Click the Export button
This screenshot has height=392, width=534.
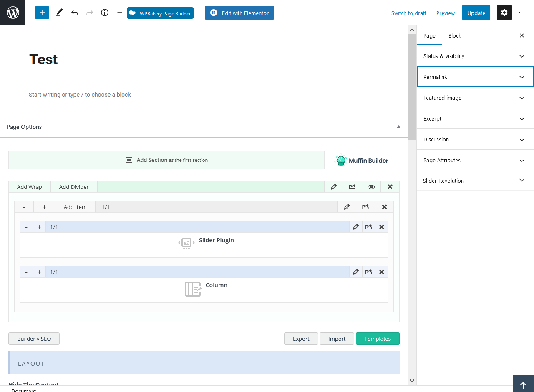click(301, 339)
